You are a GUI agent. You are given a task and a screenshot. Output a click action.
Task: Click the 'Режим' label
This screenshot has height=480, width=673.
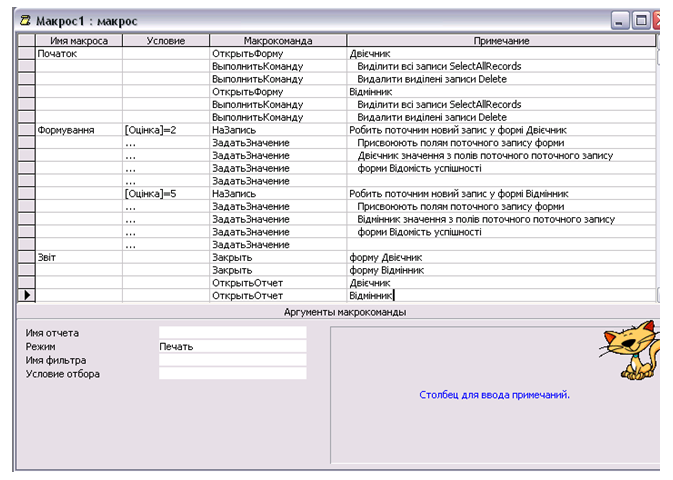[40, 346]
